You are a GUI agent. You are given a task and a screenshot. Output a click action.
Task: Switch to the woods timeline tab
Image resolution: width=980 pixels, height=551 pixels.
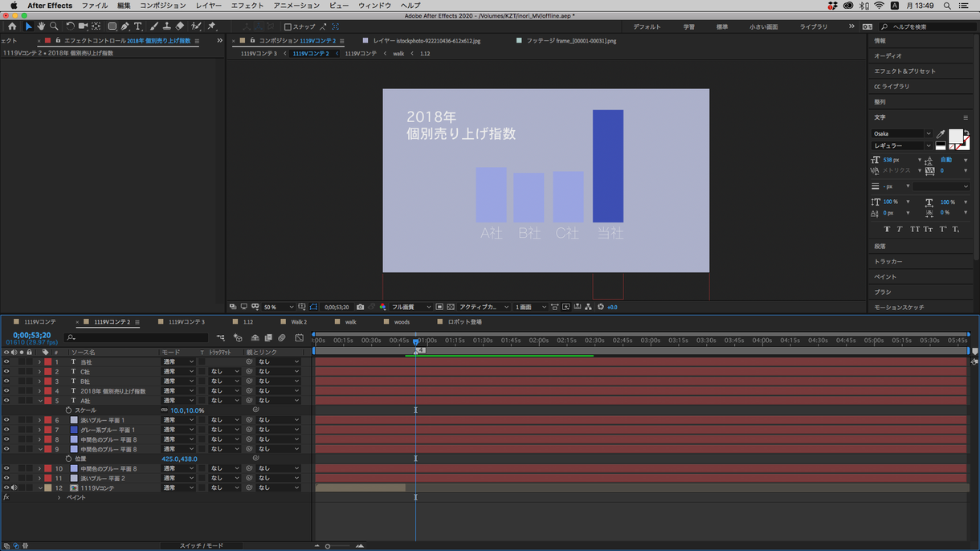(402, 322)
